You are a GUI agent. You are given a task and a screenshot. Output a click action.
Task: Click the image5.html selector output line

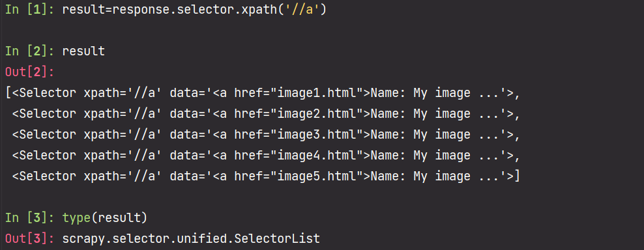(266, 176)
